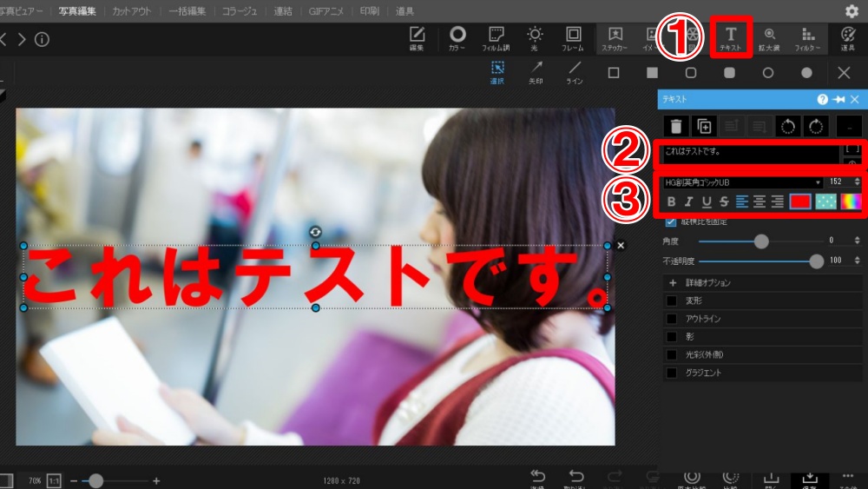
Task: Activate the 選択 (Select) tool
Action: [497, 73]
